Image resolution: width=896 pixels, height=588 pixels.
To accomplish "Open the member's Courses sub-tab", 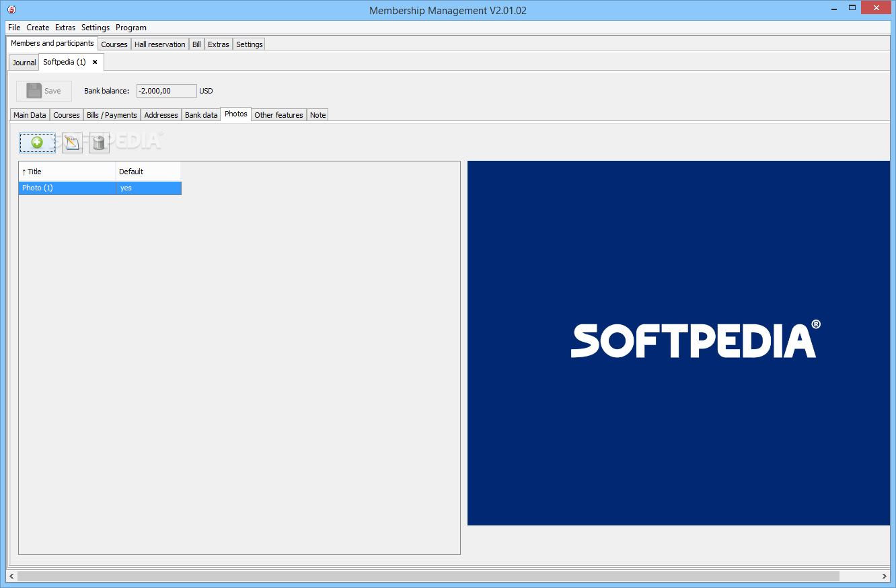I will coord(67,115).
